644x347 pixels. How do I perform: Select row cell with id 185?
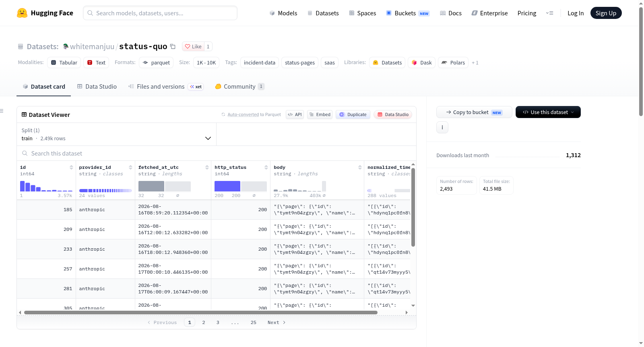coord(46,210)
